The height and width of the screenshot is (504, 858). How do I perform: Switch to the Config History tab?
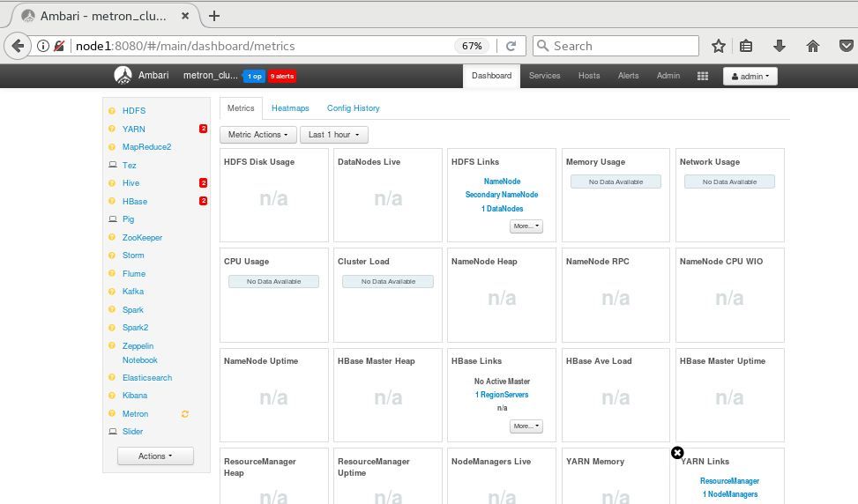[x=353, y=108]
